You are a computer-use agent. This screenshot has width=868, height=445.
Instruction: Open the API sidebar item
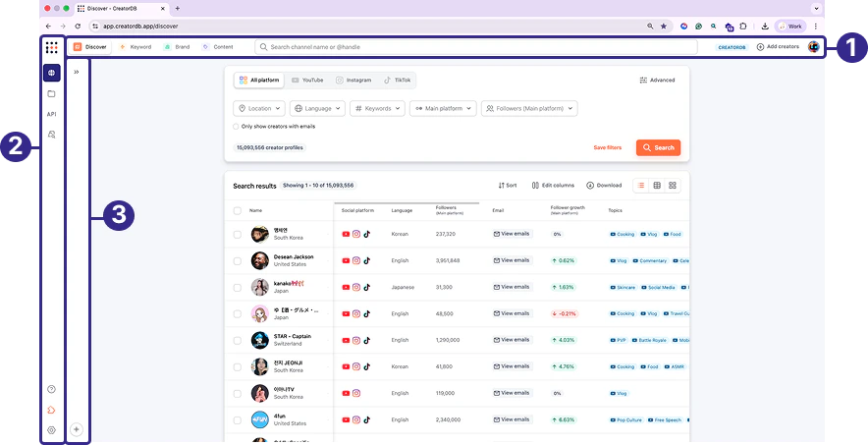pos(51,114)
